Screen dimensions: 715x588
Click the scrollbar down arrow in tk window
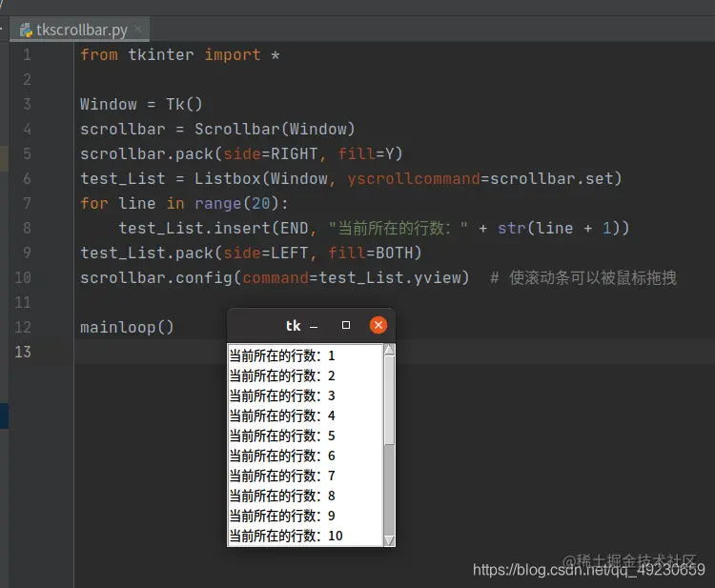coord(389,540)
